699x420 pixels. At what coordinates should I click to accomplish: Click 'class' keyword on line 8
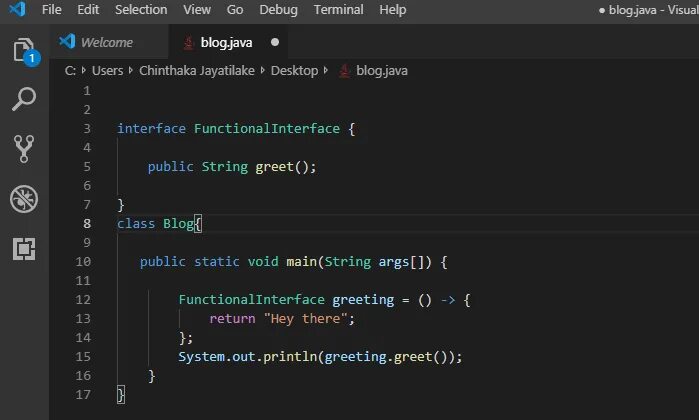coord(136,223)
